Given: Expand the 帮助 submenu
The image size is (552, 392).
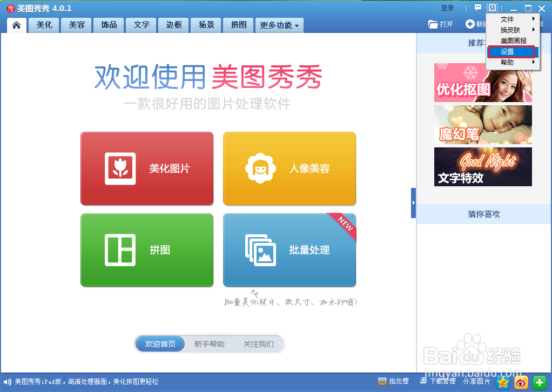Looking at the screenshot, I should 513,62.
